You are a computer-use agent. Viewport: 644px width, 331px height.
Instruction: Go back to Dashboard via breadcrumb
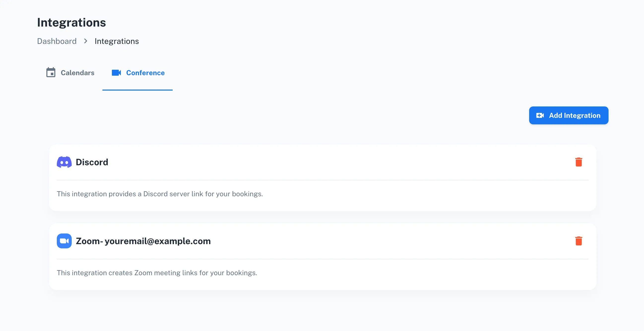pos(57,41)
